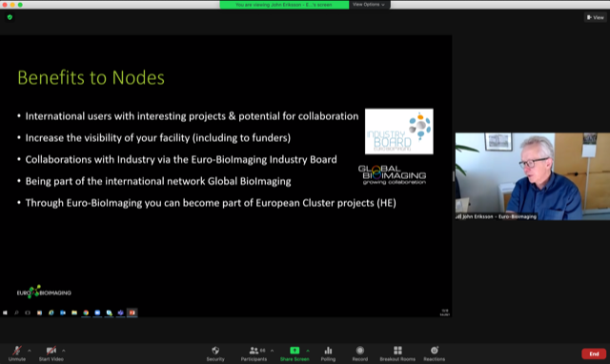Expand the arrow beside Participants
This screenshot has width=610, height=364.
[x=272, y=351]
